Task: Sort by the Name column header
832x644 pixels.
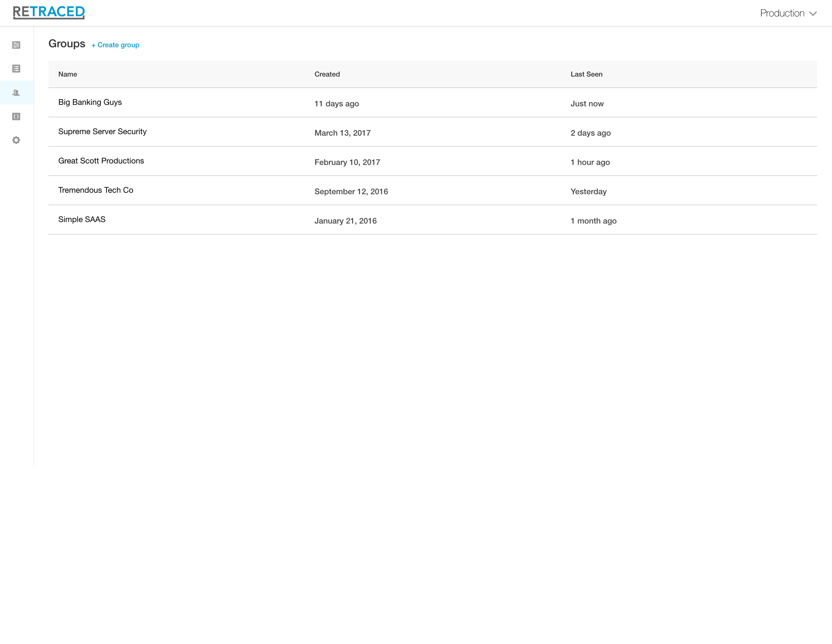Action: click(67, 74)
